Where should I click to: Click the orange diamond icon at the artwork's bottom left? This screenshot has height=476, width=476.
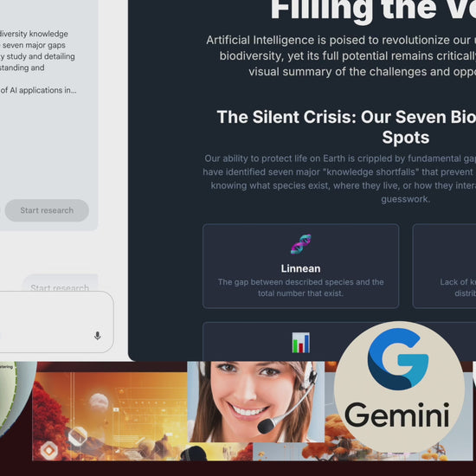(x=48, y=450)
